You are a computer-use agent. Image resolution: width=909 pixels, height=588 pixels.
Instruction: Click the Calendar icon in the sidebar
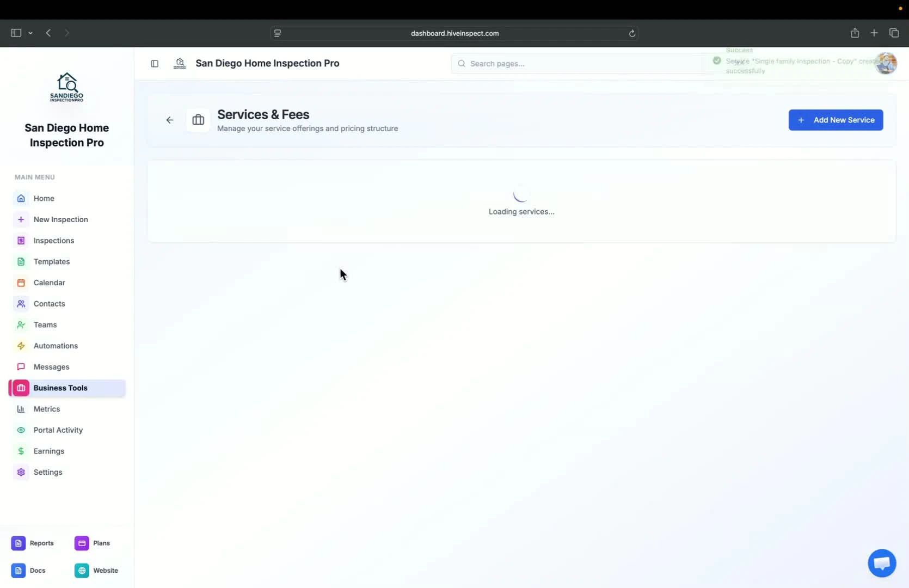click(x=21, y=283)
